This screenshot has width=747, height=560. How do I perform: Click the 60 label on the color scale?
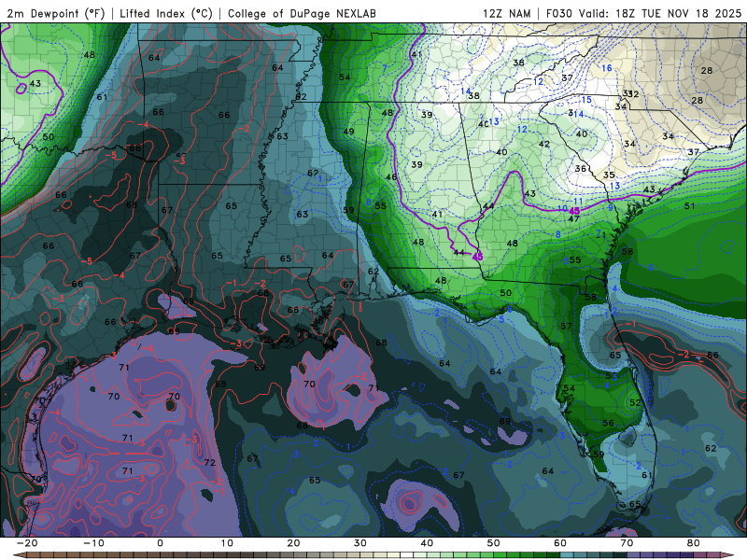pos(560,543)
